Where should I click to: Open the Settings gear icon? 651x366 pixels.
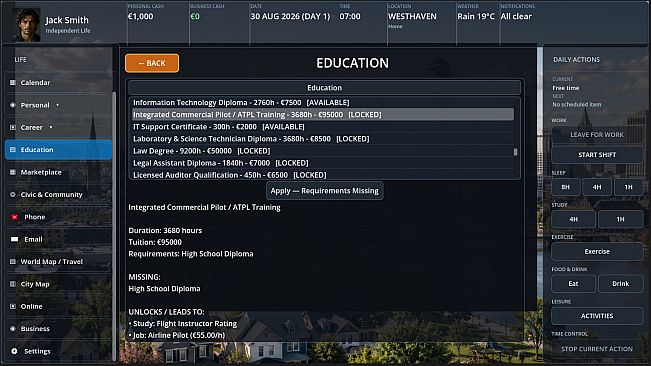(15, 351)
